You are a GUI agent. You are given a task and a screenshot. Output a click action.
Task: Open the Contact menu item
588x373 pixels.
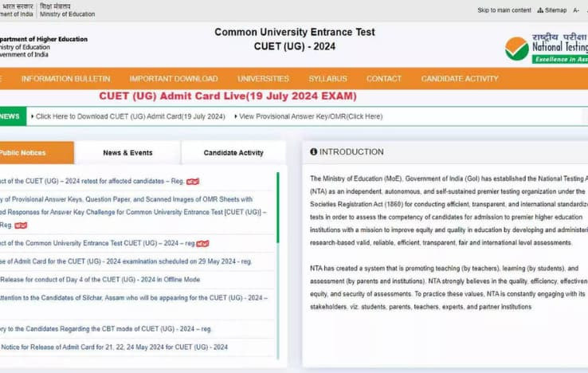[383, 79]
